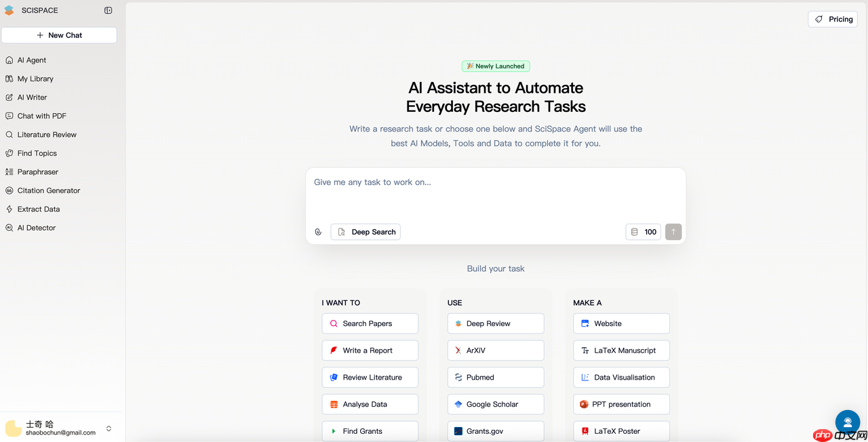Open the Pricing page

(833, 19)
